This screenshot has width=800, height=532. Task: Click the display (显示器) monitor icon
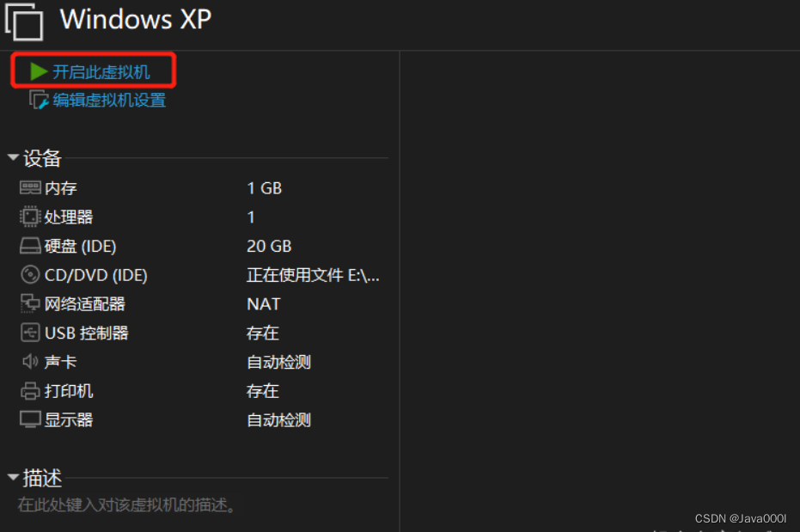pyautogui.click(x=30, y=419)
